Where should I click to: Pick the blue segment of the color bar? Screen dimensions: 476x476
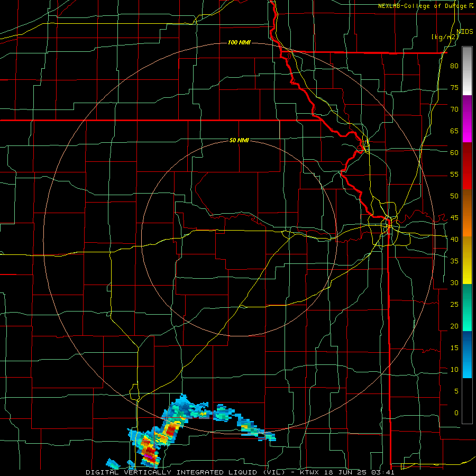[467, 354]
